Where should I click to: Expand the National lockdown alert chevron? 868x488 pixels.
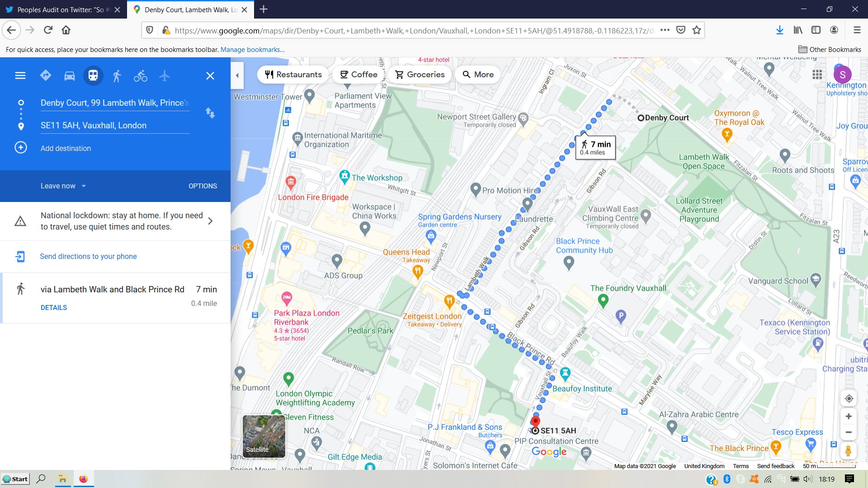tap(210, 221)
